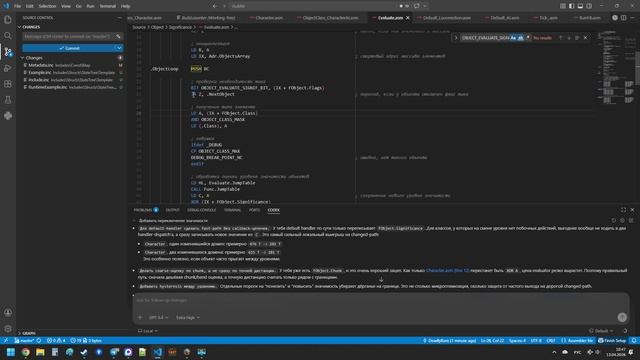Jump to previous find match
Screen dimensions: 640x360
(560, 38)
